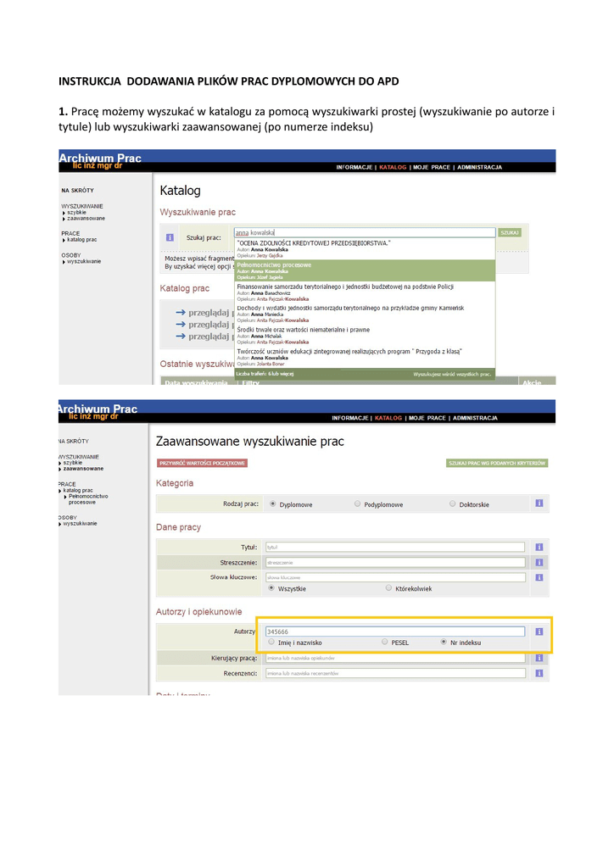Click info icon beside Autorzy field
Viewport: 614px width, 868px height.
click(539, 632)
